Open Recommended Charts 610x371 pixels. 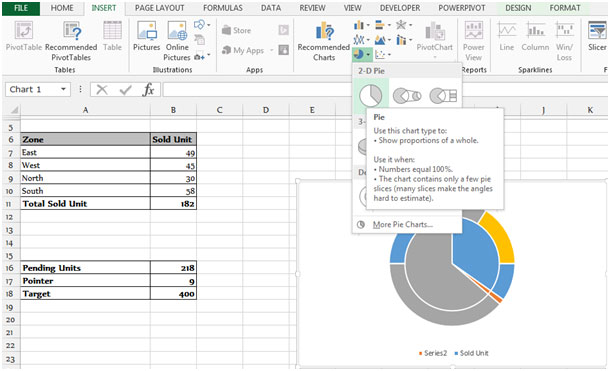click(x=324, y=41)
